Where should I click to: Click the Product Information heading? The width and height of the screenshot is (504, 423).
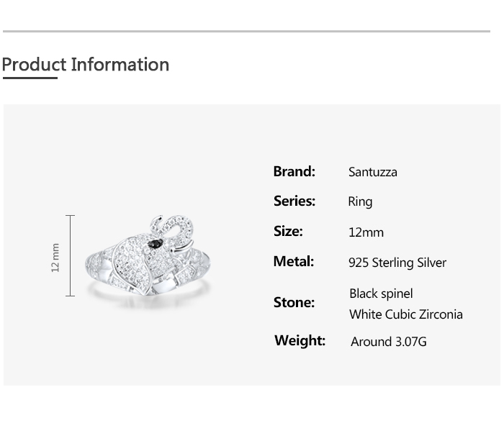[85, 65]
